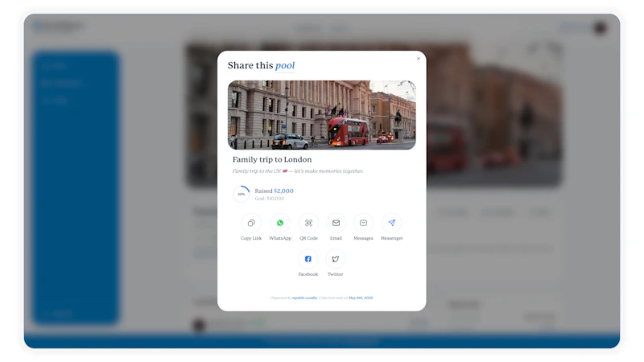
Task: Click the London bus cover photo
Action: pos(321,115)
